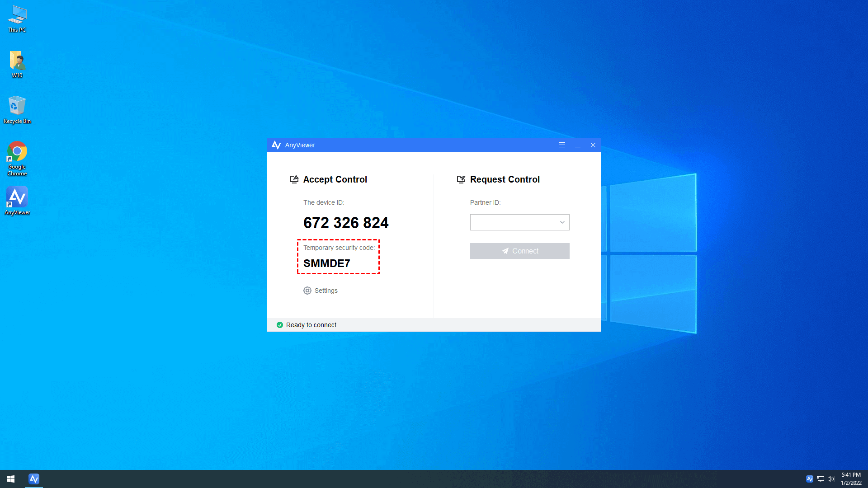This screenshot has width=868, height=488.
Task: Click the volume icon in system tray
Action: [x=831, y=479]
